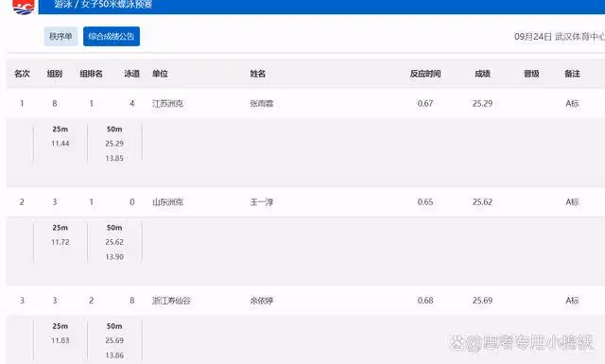Select the team name 浙江寿仙谷
605x364 pixels.
click(x=171, y=301)
